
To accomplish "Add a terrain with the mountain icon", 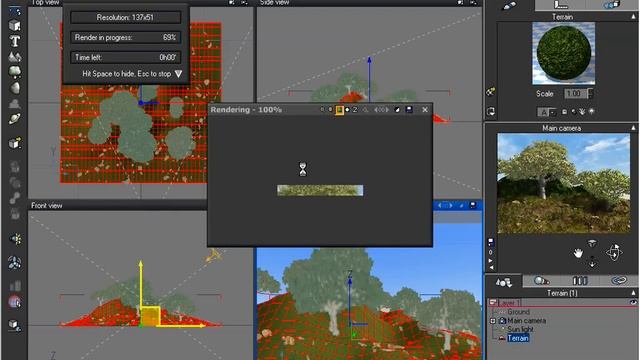I will [15, 56].
